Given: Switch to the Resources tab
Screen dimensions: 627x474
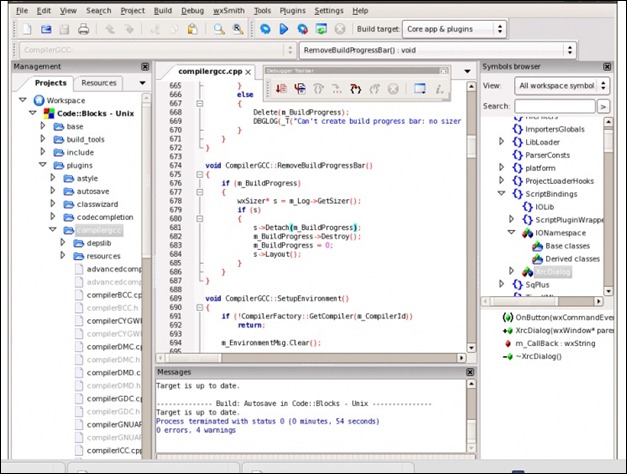Looking at the screenshot, I should pyautogui.click(x=99, y=83).
